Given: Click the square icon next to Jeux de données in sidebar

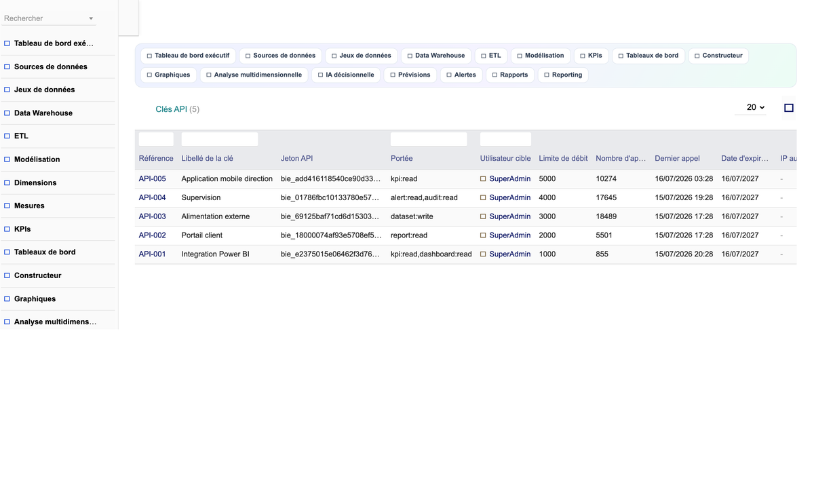Looking at the screenshot, I should (x=7, y=90).
